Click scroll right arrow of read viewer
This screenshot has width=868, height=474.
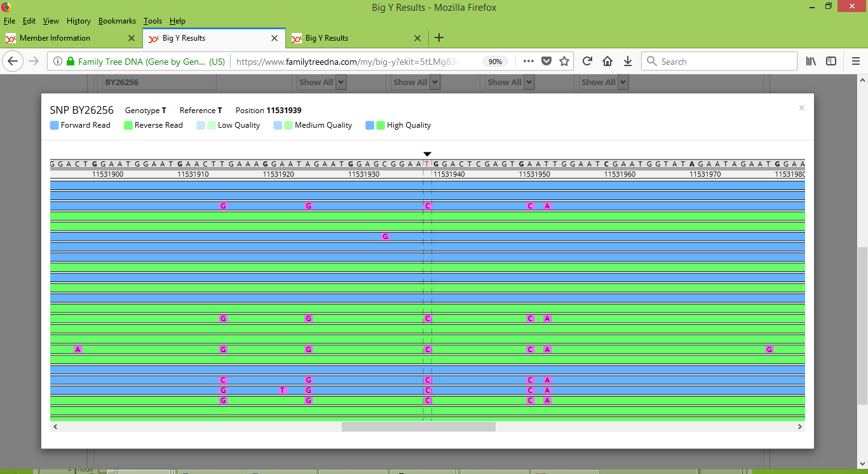pos(799,426)
